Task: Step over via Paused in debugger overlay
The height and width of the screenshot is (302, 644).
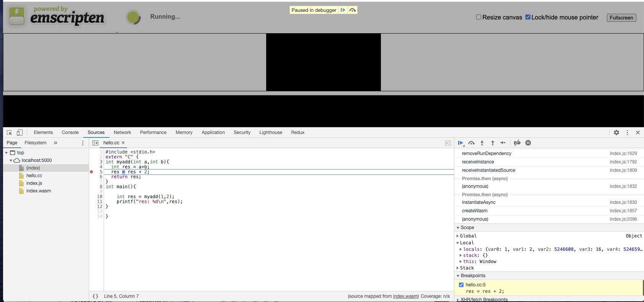Action: (x=353, y=10)
